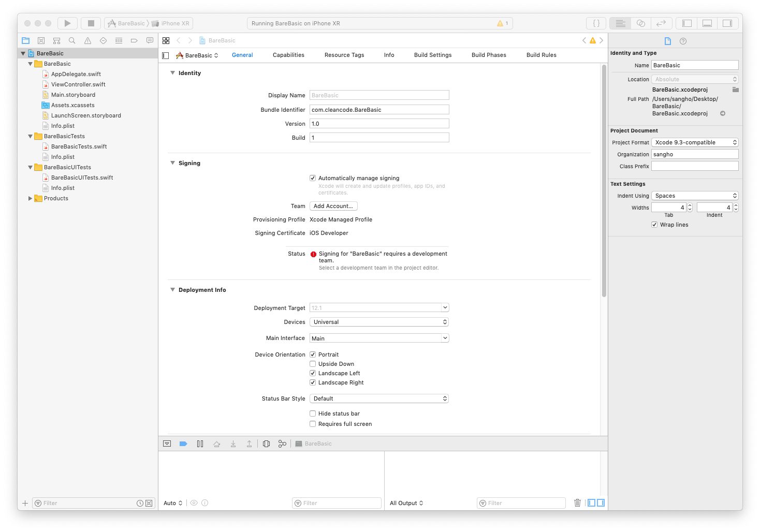Image resolution: width=760 pixels, height=532 pixels.
Task: Open Debug View Hierarchy
Action: (x=266, y=444)
